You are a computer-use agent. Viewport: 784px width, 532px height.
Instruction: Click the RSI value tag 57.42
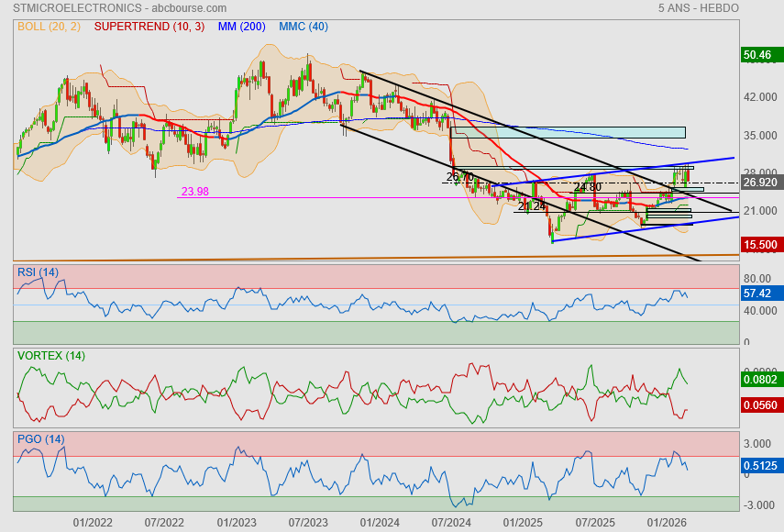point(757,294)
